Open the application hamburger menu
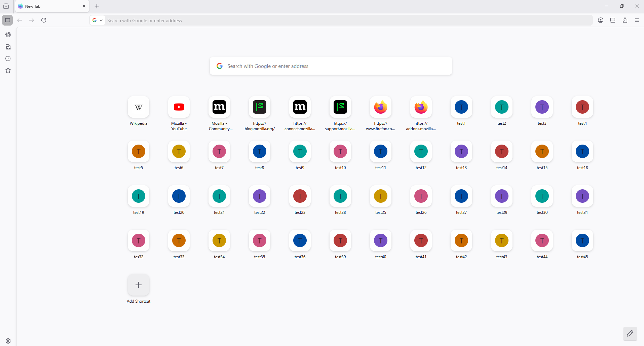 pyautogui.click(x=637, y=20)
